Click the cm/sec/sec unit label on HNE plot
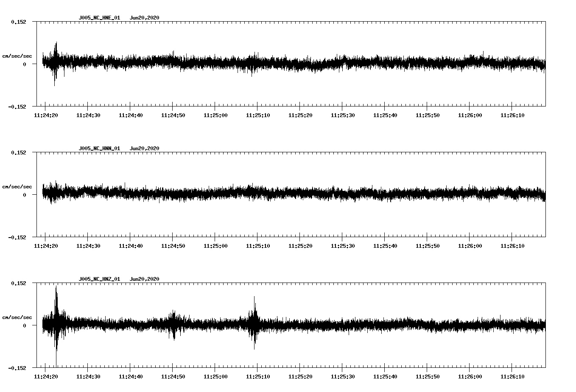The image size is (576, 392). [x=17, y=56]
